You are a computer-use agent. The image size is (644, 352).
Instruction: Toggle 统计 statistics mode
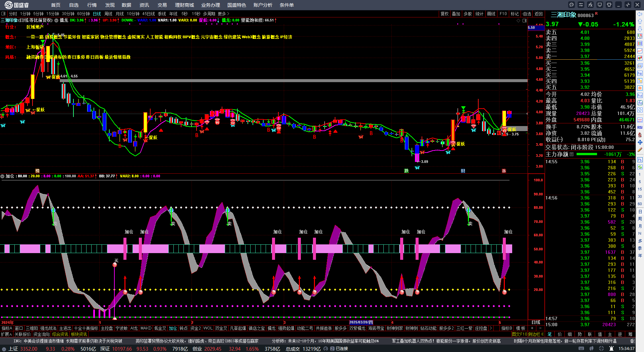[479, 14]
